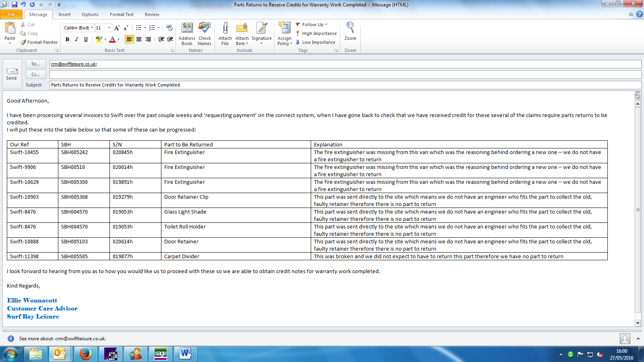644x362 pixels.
Task: Open the Basic Text dialog launcher
Action: pyautogui.click(x=172, y=51)
